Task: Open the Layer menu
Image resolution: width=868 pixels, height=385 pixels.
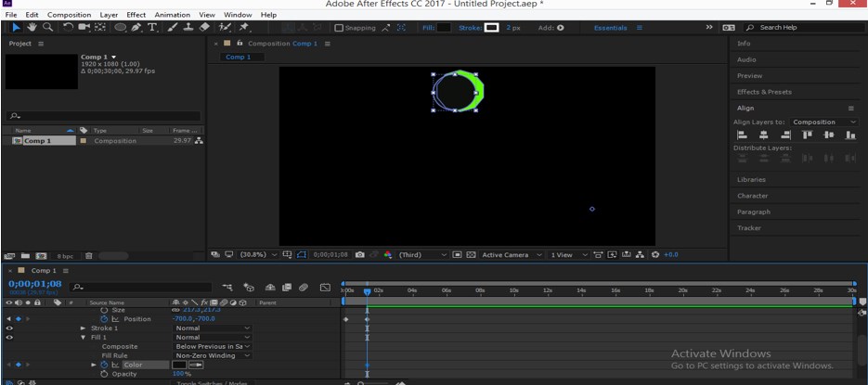Action: (x=109, y=15)
